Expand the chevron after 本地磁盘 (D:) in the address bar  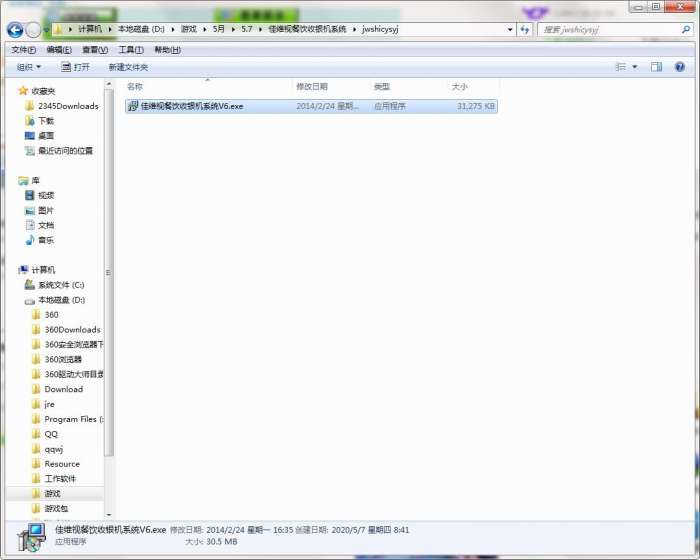tap(172, 29)
